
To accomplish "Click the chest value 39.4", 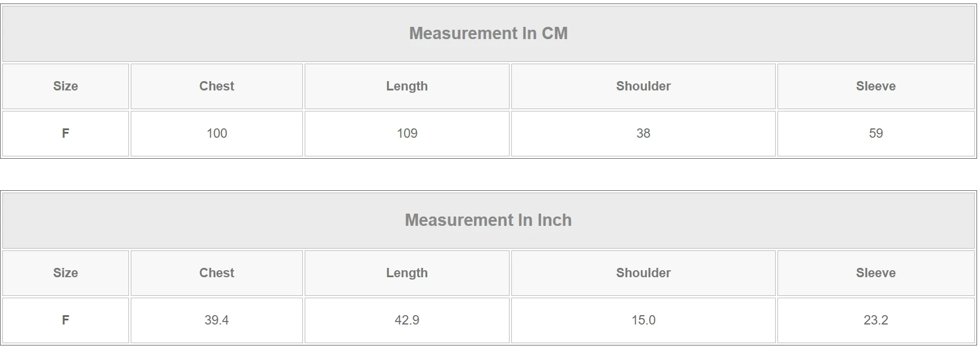I will click(217, 320).
